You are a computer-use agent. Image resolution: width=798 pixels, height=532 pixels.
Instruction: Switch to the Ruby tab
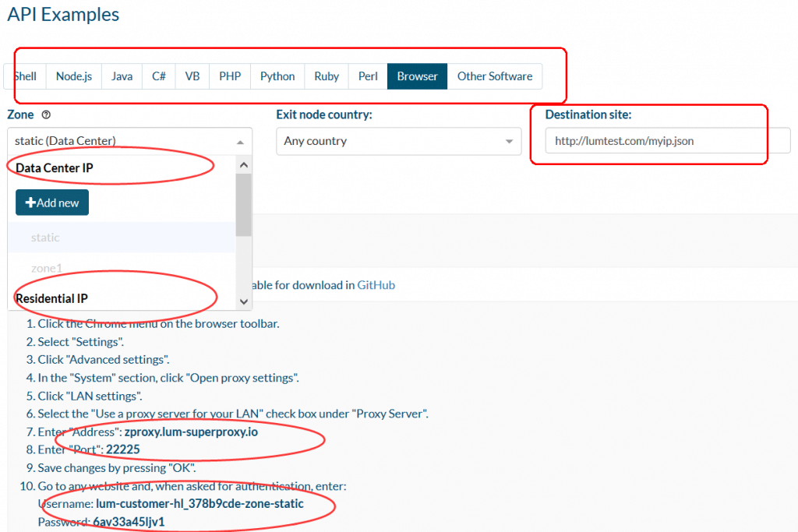[x=327, y=76]
